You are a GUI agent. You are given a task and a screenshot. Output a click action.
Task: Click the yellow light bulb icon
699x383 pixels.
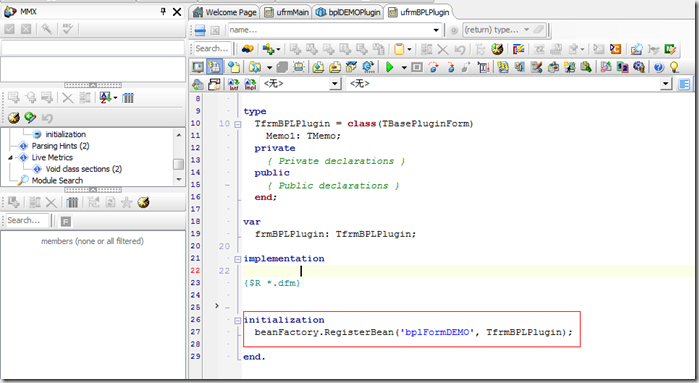coord(674,67)
